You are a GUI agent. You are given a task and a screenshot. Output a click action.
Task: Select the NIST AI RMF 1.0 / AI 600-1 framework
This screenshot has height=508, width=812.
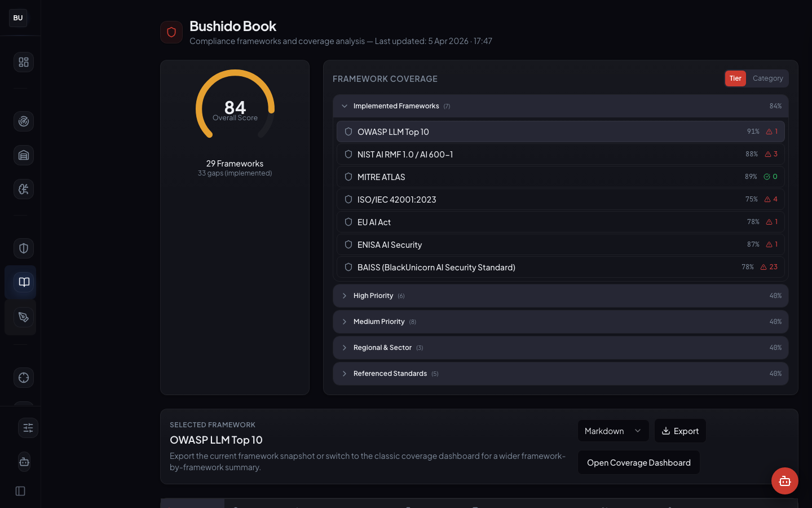tap(561, 154)
